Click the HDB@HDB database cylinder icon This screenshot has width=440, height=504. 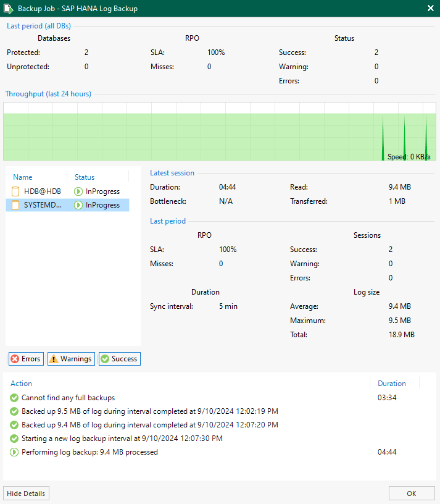15,191
